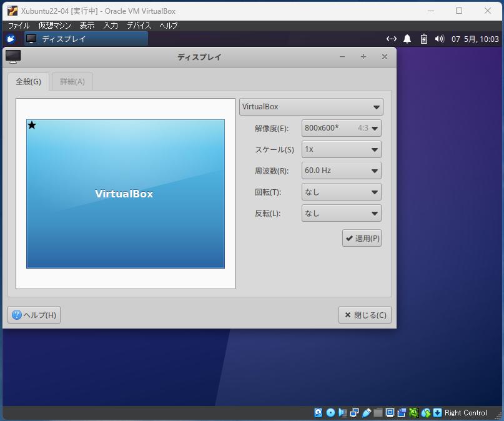This screenshot has width=504, height=421.
Task: Open the resolution 800x600 dropdown
Action: click(342, 128)
